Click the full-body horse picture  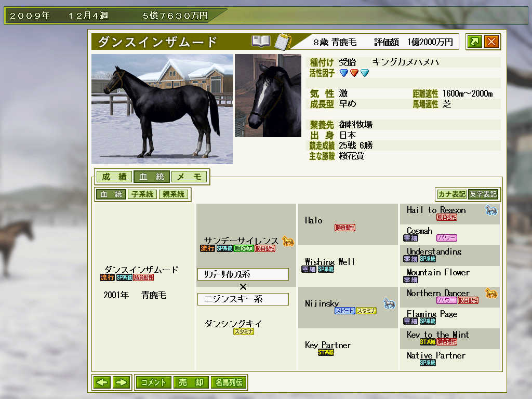162,109
